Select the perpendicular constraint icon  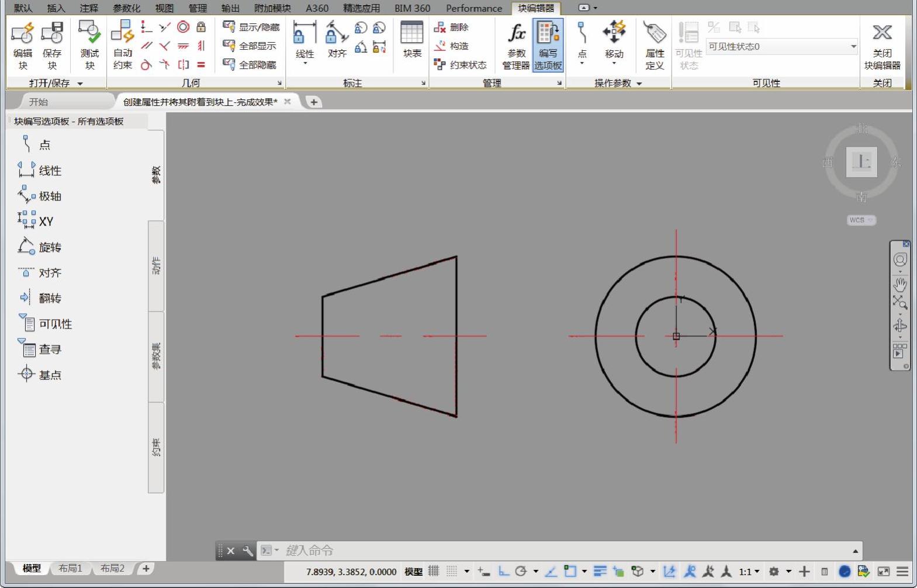[165, 46]
